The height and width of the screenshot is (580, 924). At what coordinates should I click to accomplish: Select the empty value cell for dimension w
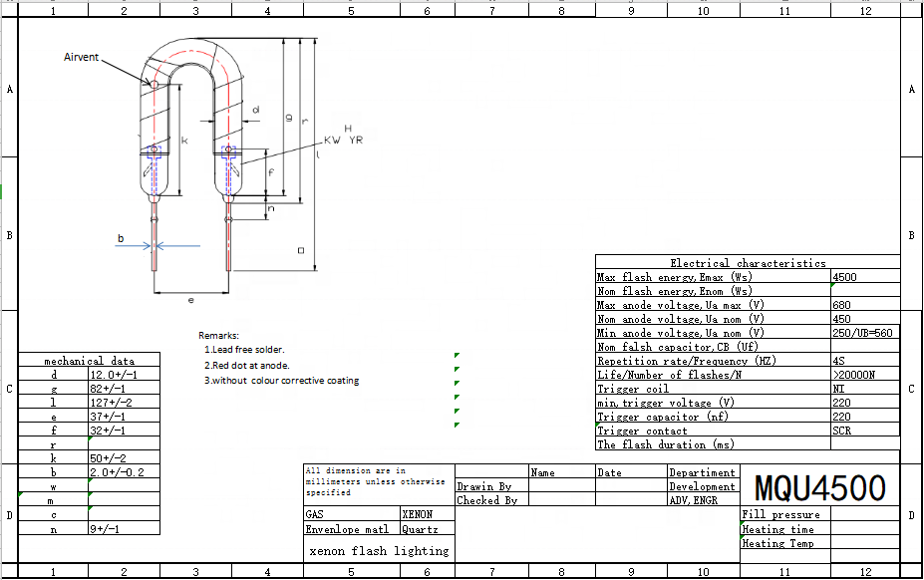(x=125, y=485)
